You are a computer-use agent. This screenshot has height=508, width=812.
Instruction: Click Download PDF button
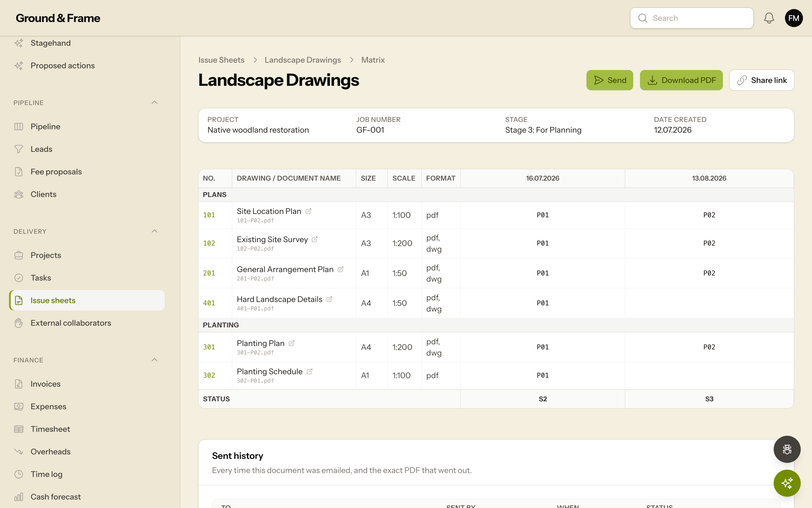point(681,80)
